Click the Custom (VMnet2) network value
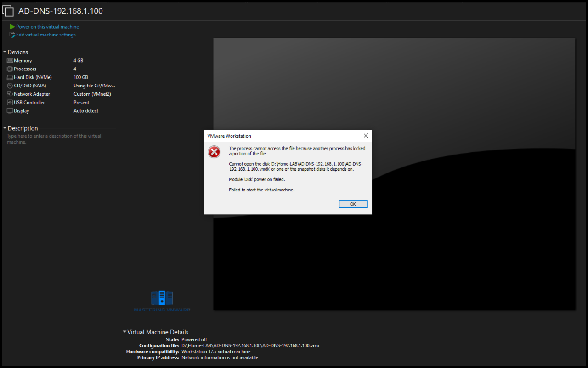588x368 pixels. click(92, 94)
